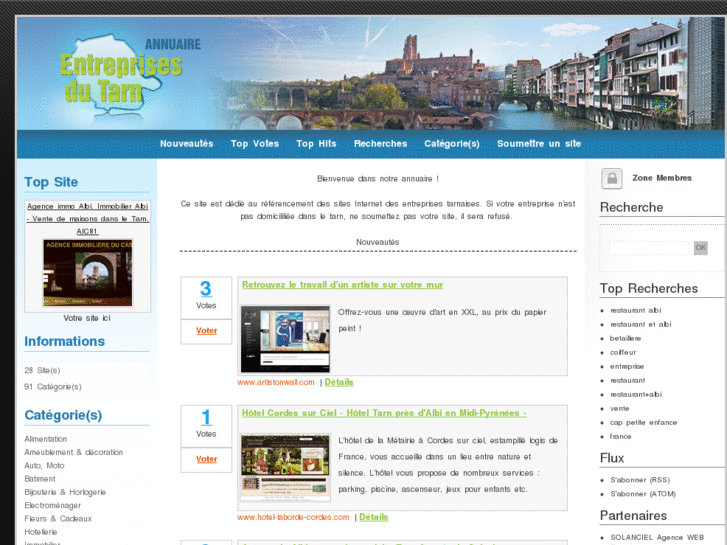Viewport: 727px width, 545px height.
Task: Search top query restaurant albi
Action: point(636,310)
